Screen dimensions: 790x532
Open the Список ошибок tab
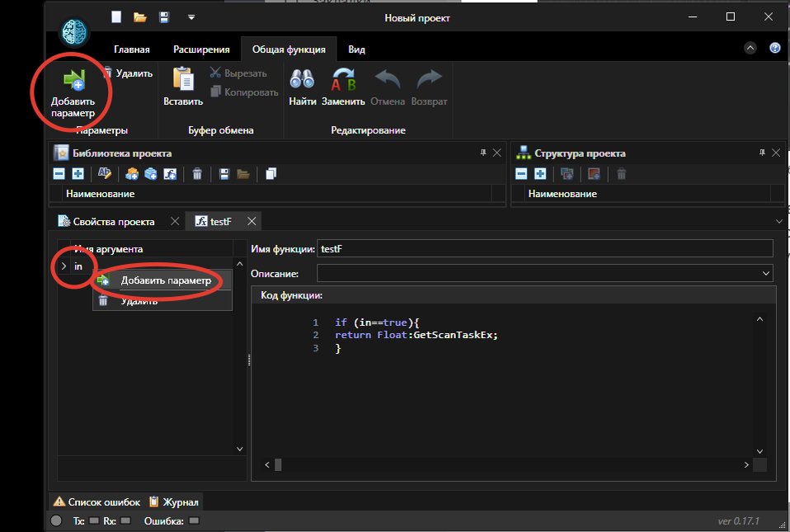click(97, 502)
